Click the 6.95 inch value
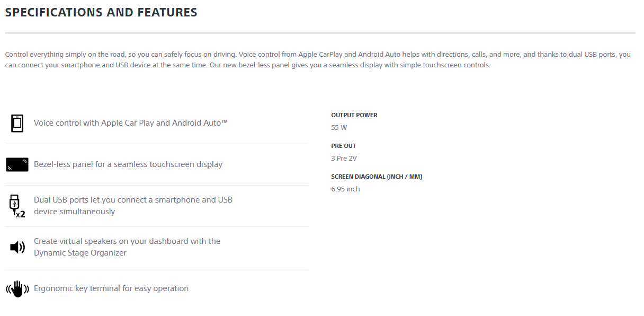The width and height of the screenshot is (644, 316). (345, 189)
